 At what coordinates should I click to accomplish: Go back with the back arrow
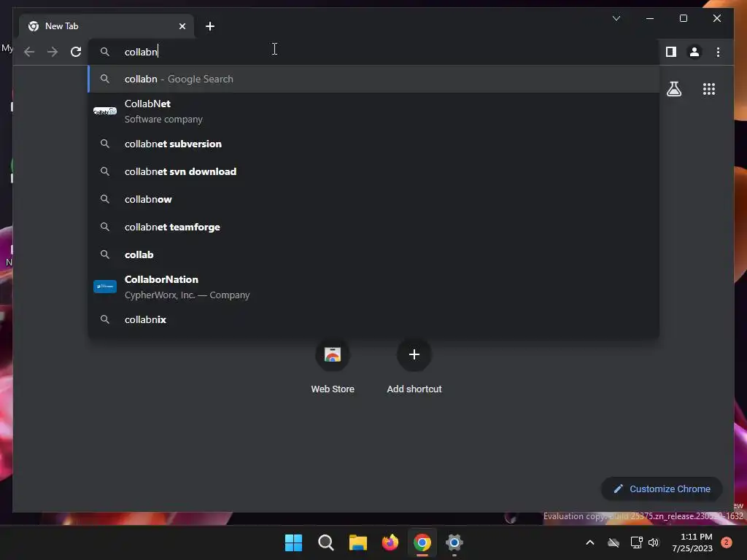(29, 52)
